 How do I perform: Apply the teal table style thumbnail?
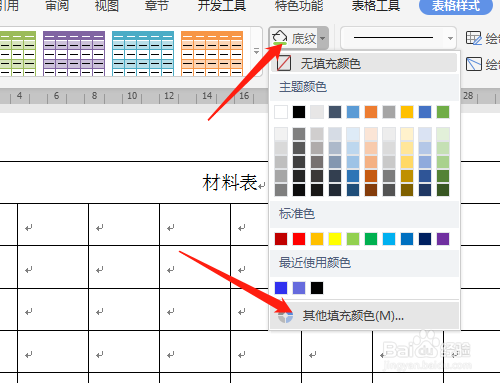143,53
